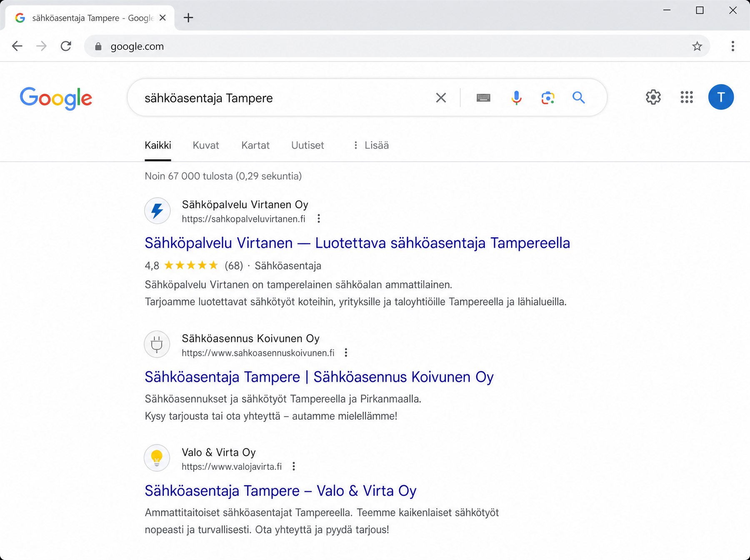
Task: Switch to Kartat tab
Action: coord(255,145)
